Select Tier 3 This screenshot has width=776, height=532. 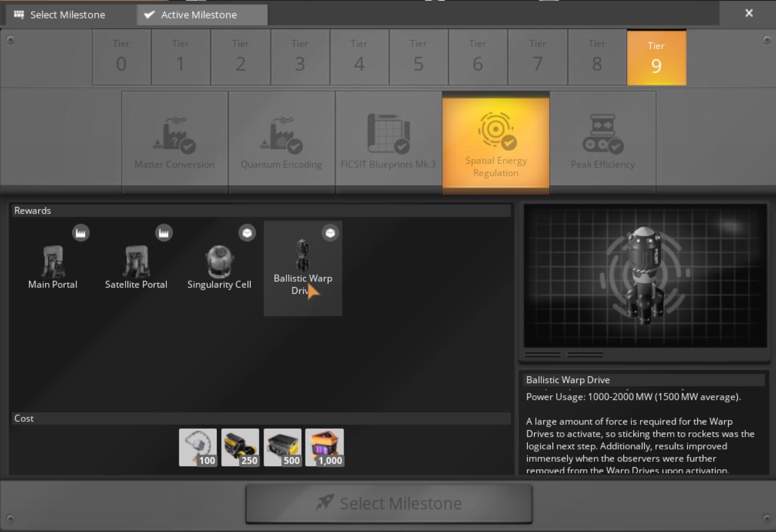[300, 57]
